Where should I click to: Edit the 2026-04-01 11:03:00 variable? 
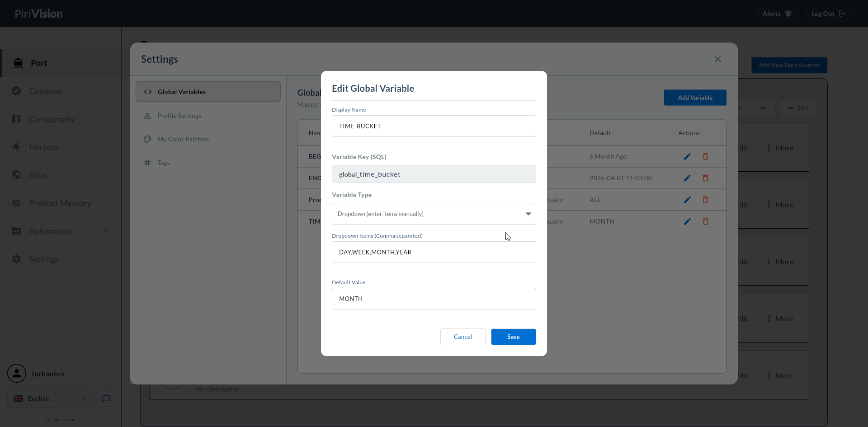(x=687, y=178)
